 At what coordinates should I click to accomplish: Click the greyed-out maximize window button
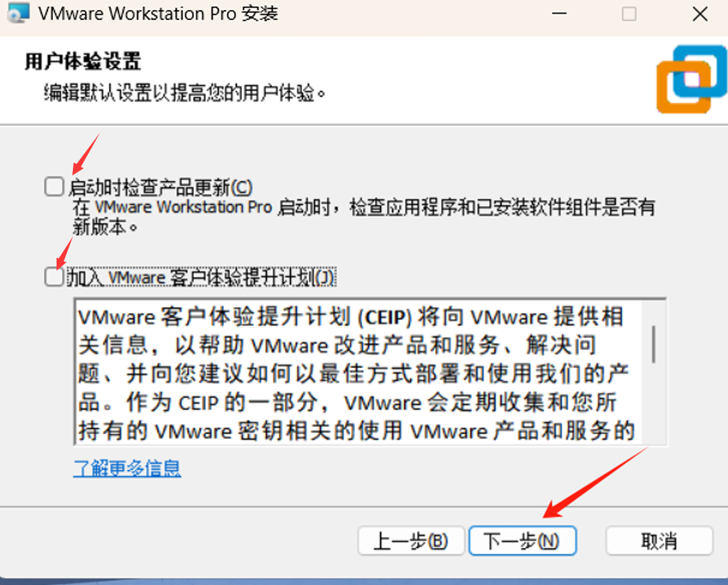pyautogui.click(x=629, y=14)
